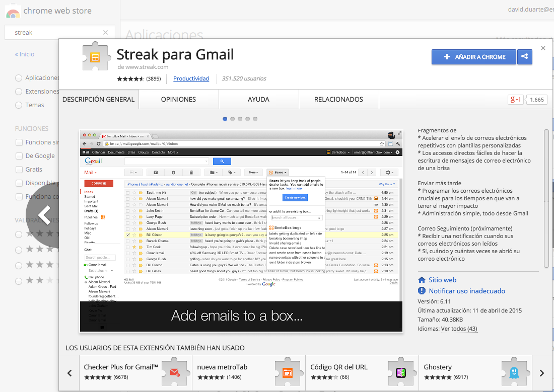
Task: Show earlier related extensions with the left chevron
Action: click(70, 373)
